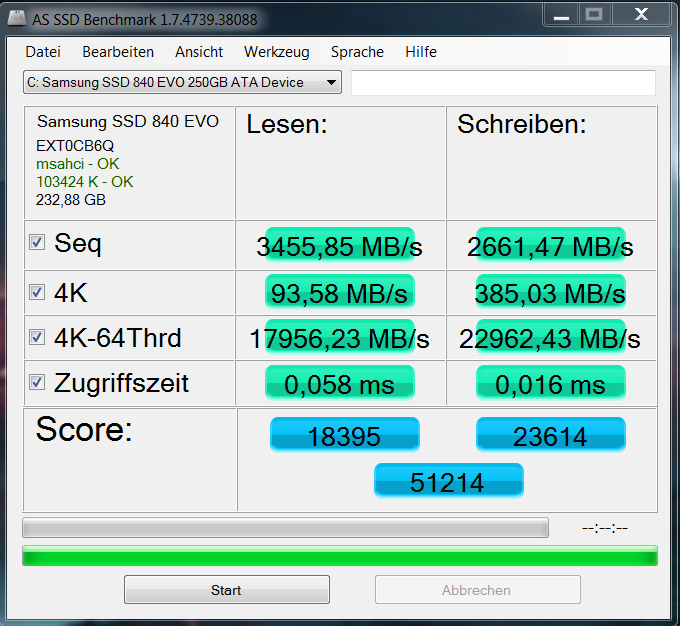Click the Abbrechen button
Screen dimensions: 680x626
(x=477, y=590)
